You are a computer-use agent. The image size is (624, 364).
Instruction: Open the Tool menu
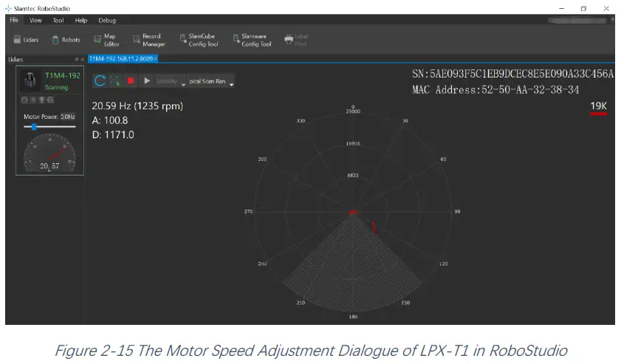(x=58, y=20)
